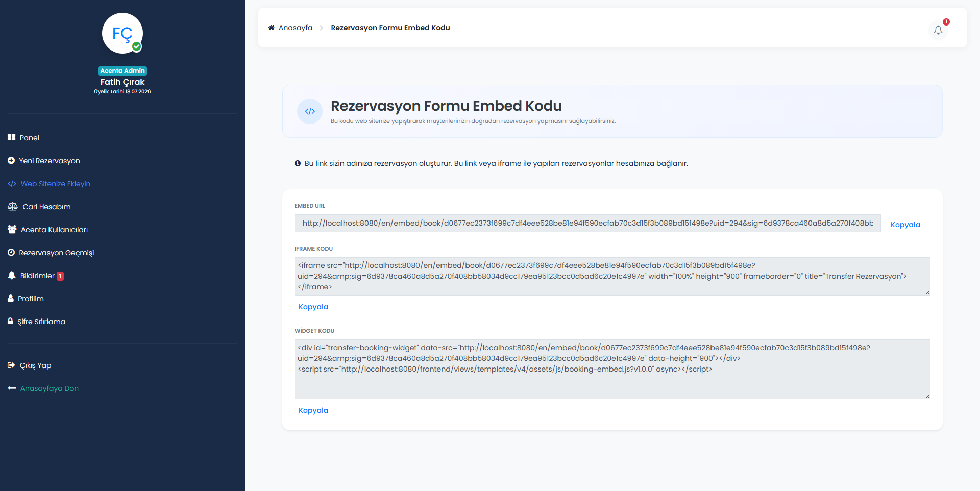
Task: Click the home icon in breadcrumb
Action: coord(271,28)
